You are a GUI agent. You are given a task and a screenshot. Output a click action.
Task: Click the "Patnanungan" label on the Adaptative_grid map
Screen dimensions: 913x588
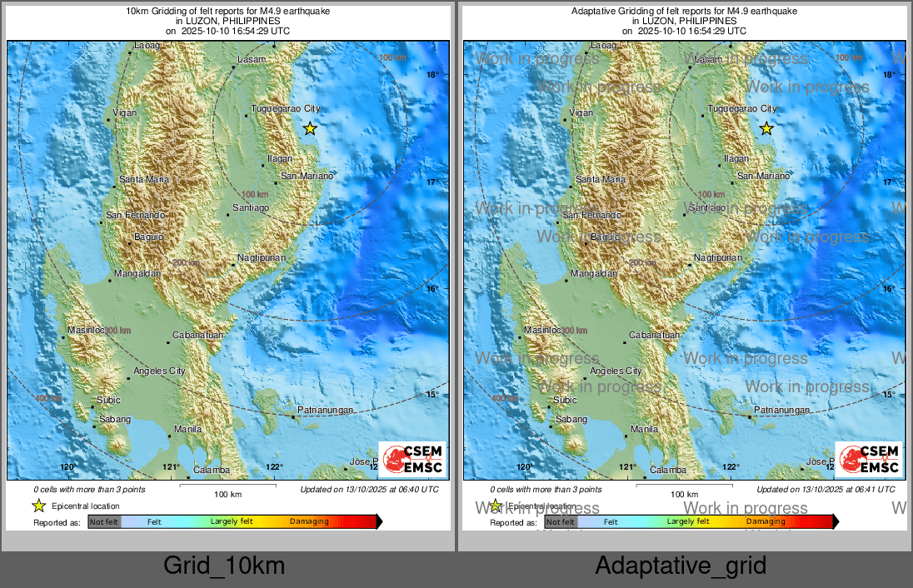[x=781, y=410]
